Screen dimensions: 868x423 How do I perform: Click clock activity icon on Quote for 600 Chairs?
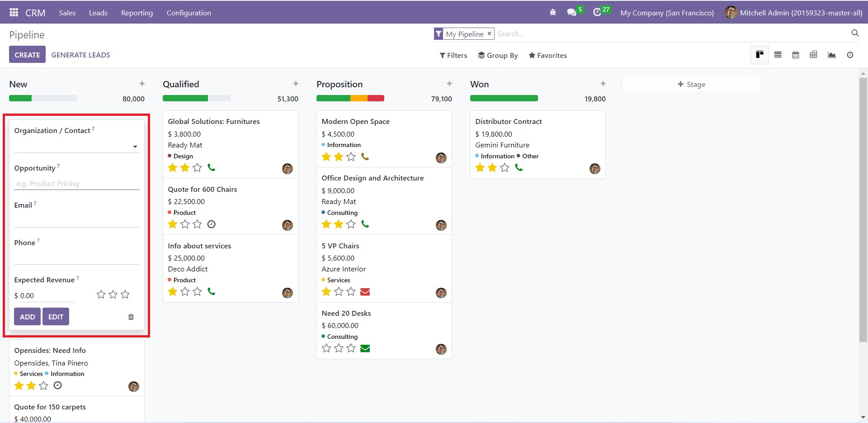pyautogui.click(x=211, y=224)
